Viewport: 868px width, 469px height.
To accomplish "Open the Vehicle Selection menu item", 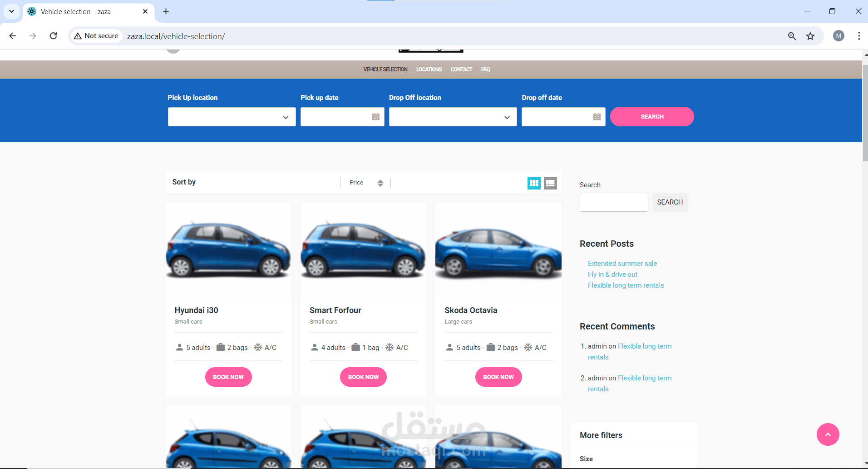I will point(385,70).
